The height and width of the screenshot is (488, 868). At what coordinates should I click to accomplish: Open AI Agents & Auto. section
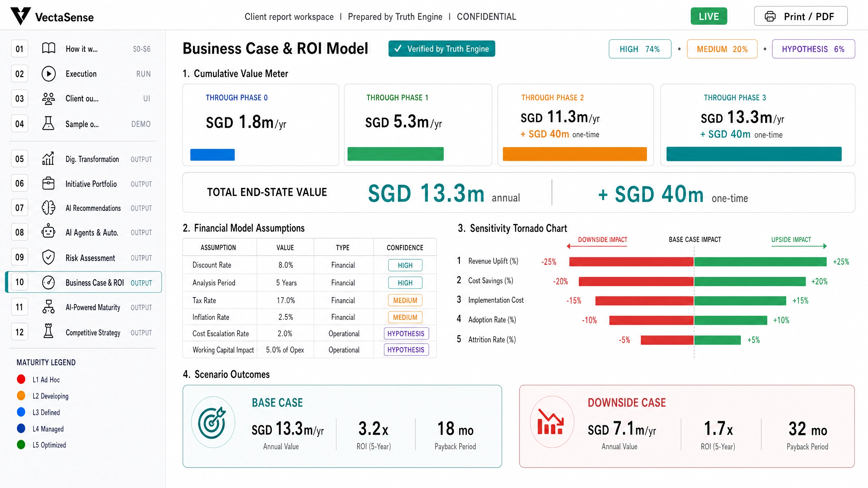point(83,232)
